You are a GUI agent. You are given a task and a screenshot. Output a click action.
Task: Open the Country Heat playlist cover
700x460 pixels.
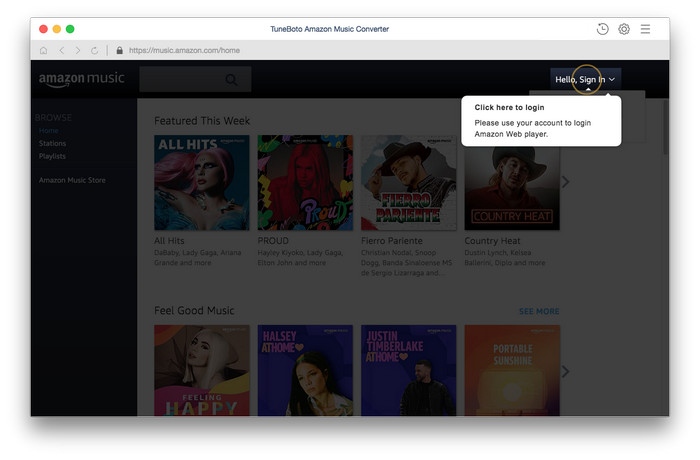coord(512,188)
